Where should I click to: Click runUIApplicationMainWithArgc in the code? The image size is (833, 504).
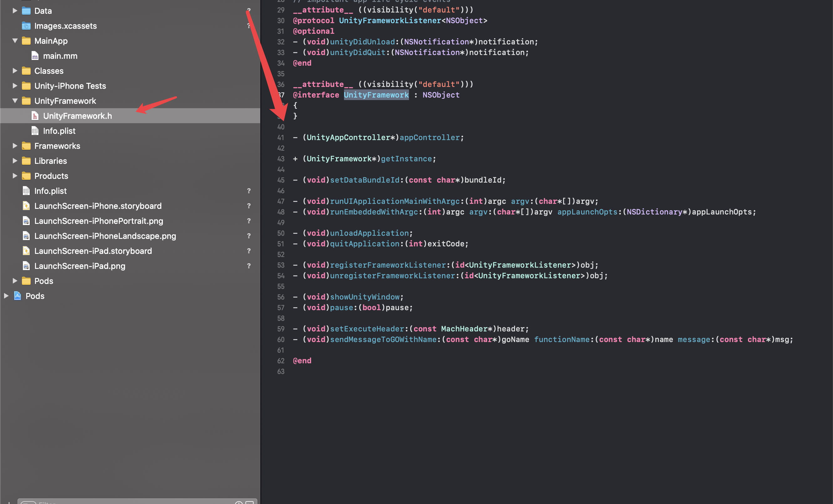coord(395,201)
